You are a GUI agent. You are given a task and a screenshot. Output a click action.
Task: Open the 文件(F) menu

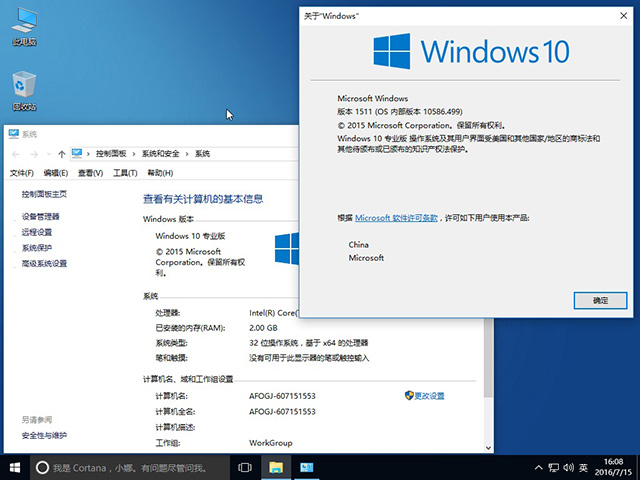coord(22,173)
